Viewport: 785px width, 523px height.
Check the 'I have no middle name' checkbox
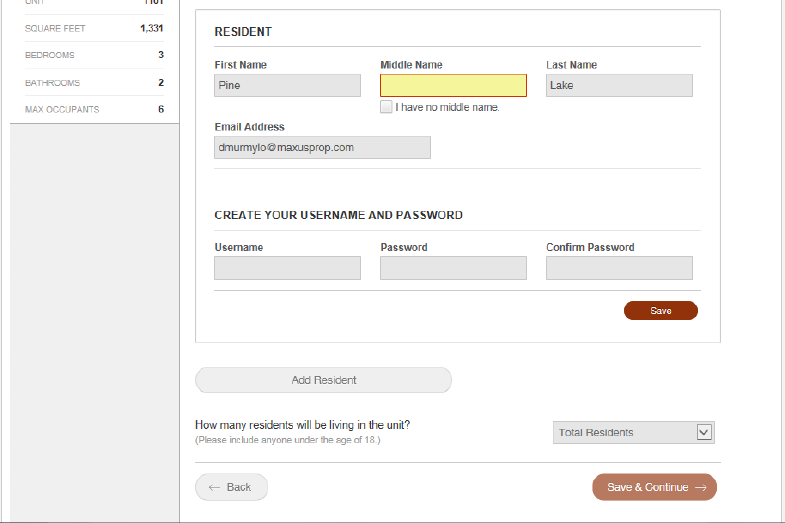point(386,107)
